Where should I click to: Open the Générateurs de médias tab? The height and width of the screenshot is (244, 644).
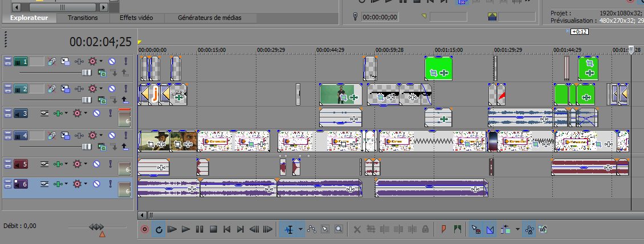tap(210, 18)
